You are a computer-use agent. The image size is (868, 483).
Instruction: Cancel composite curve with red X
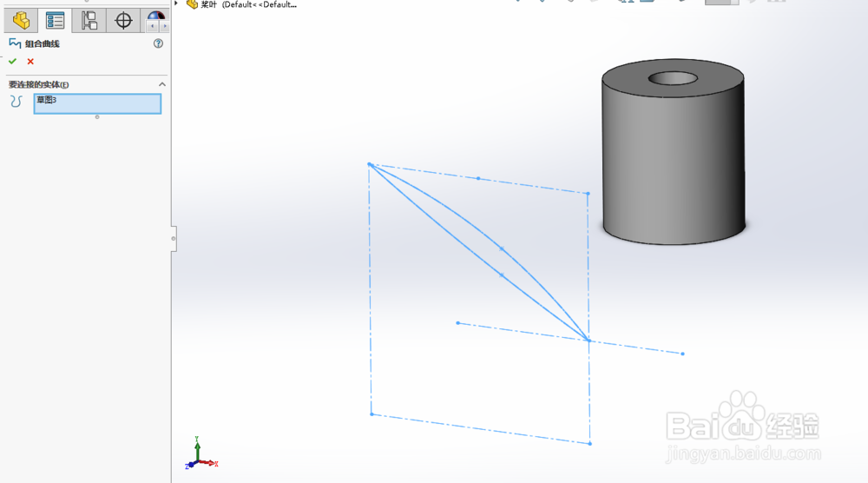point(30,62)
